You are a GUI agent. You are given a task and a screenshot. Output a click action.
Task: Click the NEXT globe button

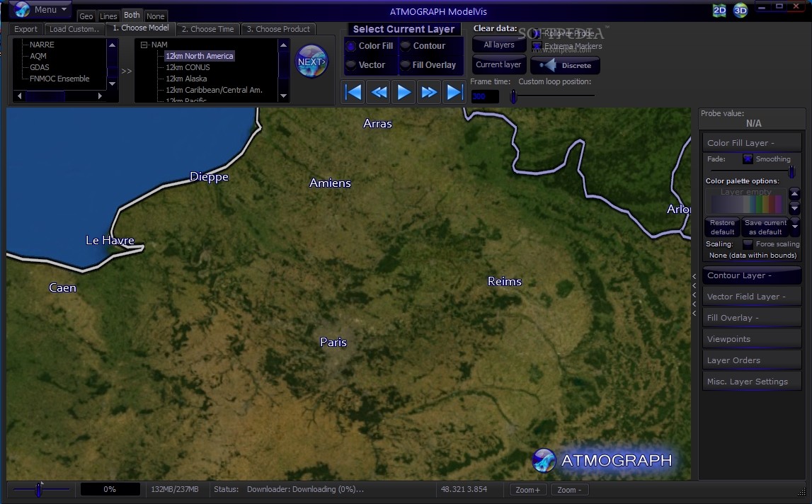311,62
